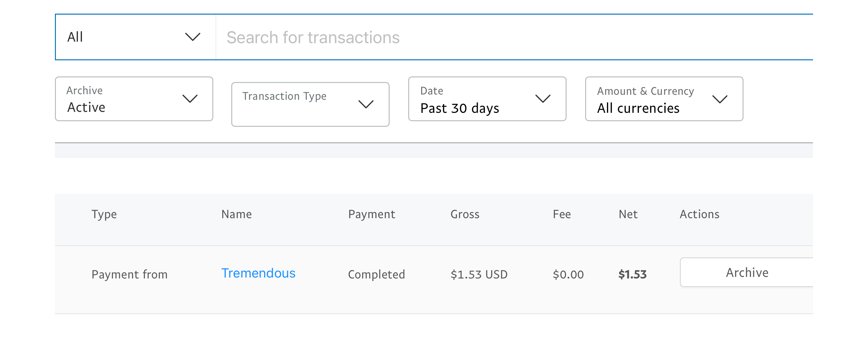Screen dimensions: 868x340
Task: Open the Tremendous transaction link
Action: pyautogui.click(x=259, y=273)
